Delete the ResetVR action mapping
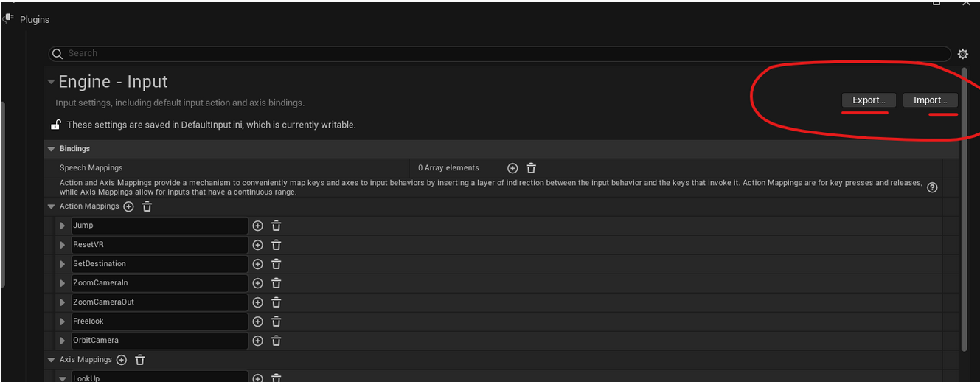 click(x=276, y=245)
